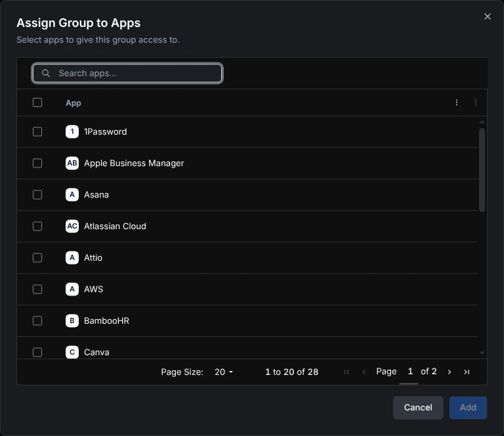This screenshot has height=436, width=504.
Task: Click the BambooHR B badge icon
Action: click(x=72, y=320)
